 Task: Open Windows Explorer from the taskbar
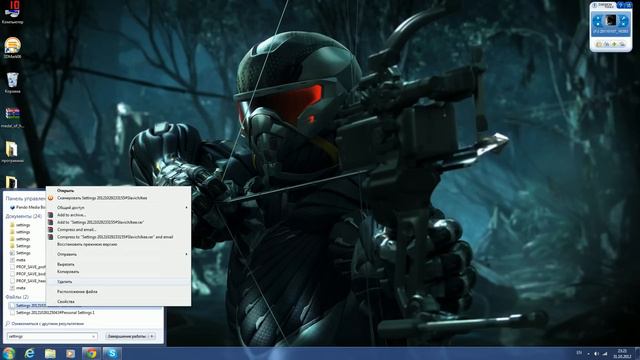coord(50,353)
